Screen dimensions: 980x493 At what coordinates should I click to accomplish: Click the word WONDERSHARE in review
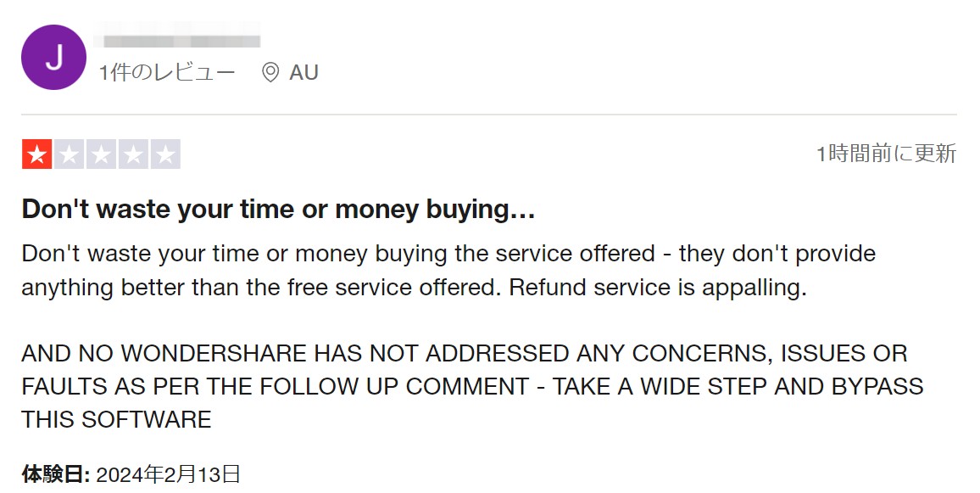213,354
